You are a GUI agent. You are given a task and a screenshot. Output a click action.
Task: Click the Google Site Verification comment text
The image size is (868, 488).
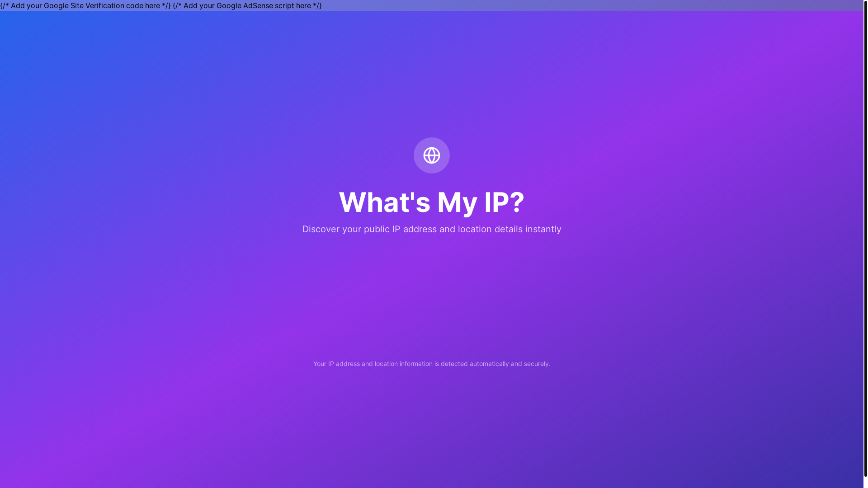pyautogui.click(x=85, y=5)
